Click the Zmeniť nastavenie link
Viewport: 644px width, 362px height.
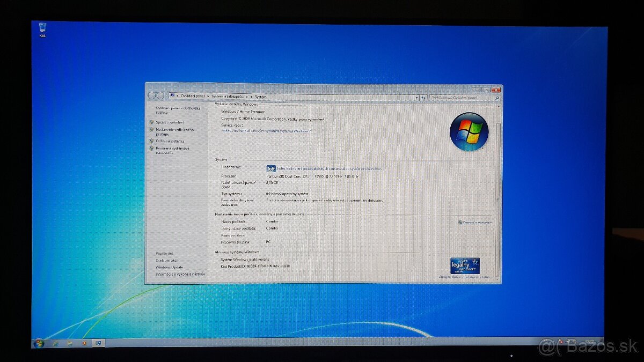click(477, 222)
